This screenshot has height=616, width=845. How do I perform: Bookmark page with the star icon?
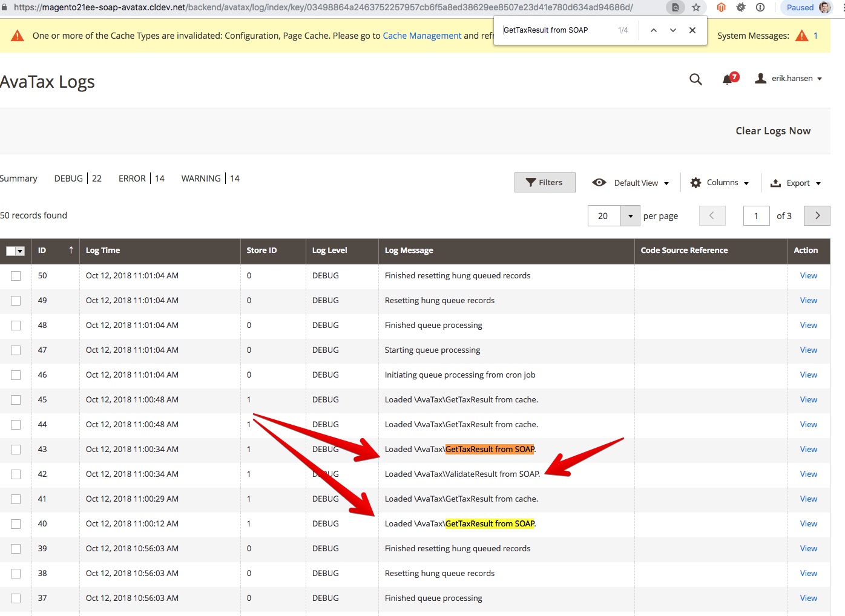pos(696,7)
